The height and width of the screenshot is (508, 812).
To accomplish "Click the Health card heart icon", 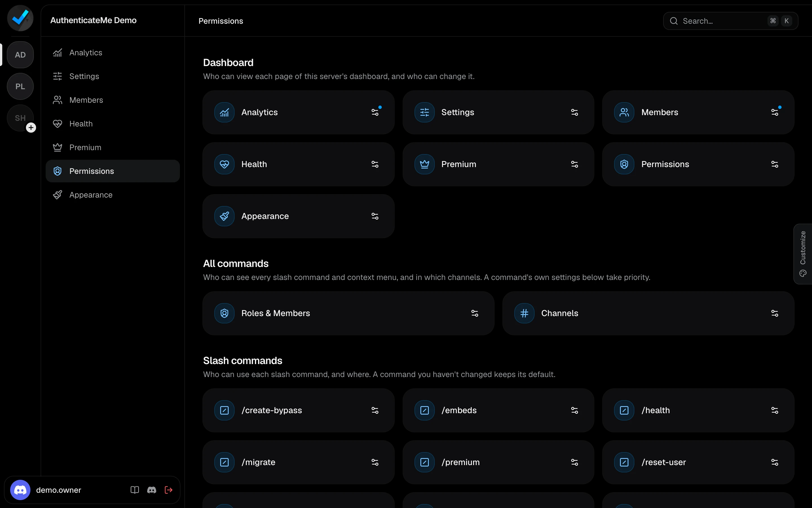I will point(224,164).
